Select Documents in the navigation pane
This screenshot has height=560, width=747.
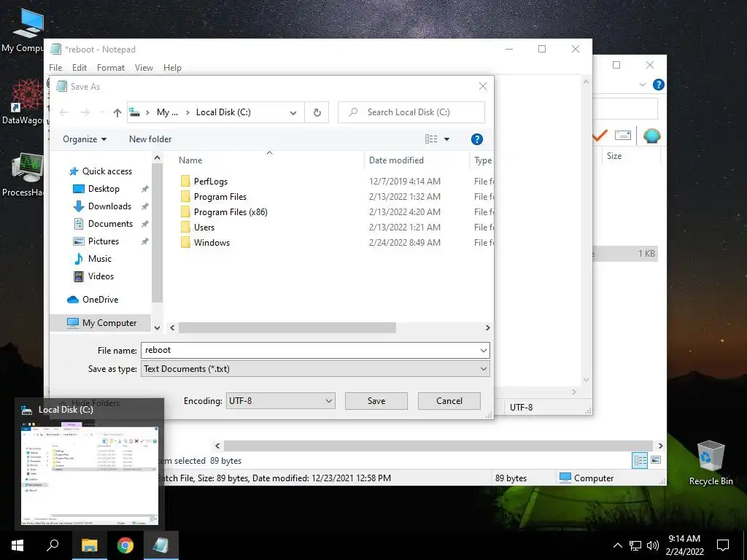111,224
